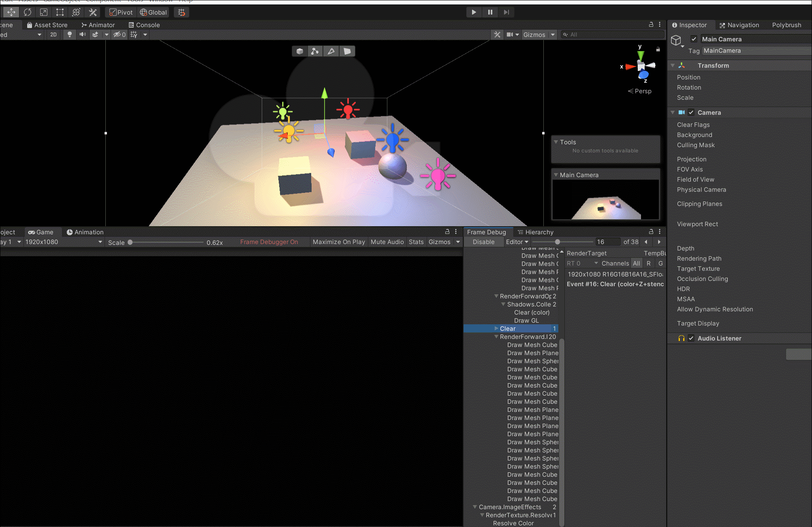
Task: Click Maximize On Play button
Action: pyautogui.click(x=339, y=242)
